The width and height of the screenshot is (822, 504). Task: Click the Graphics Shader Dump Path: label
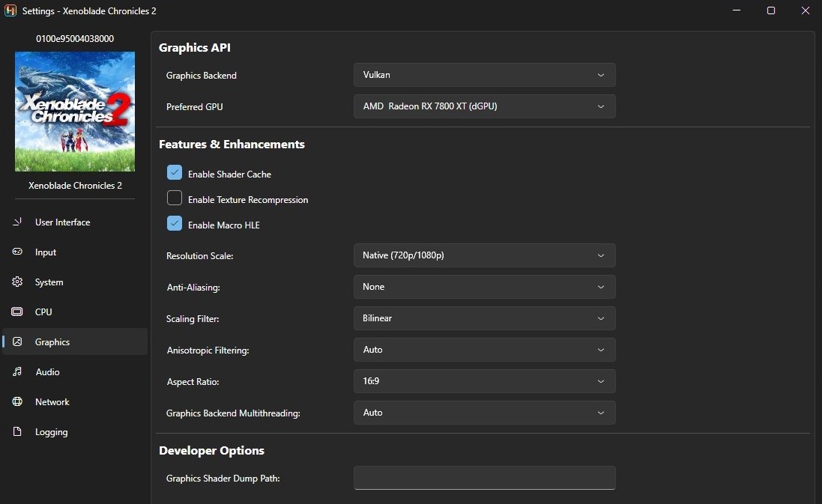tap(223, 479)
